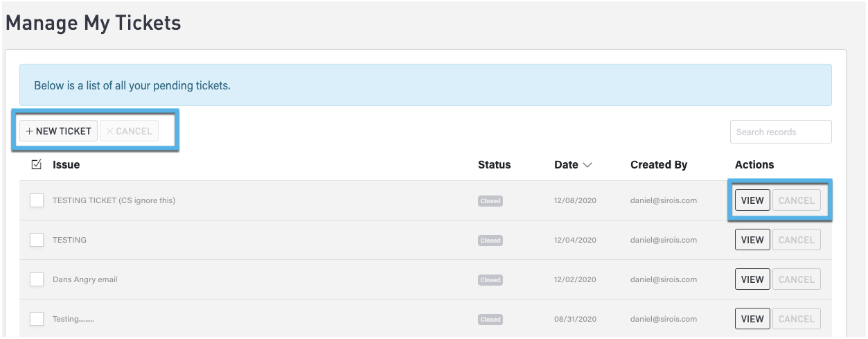Click the New Ticket button
The width and height of the screenshot is (868, 339).
[x=58, y=131]
